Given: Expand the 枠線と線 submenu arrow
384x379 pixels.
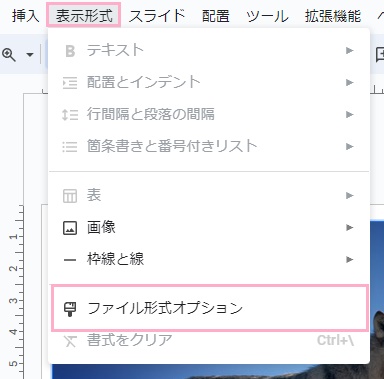Looking at the screenshot, I should click(x=349, y=259).
